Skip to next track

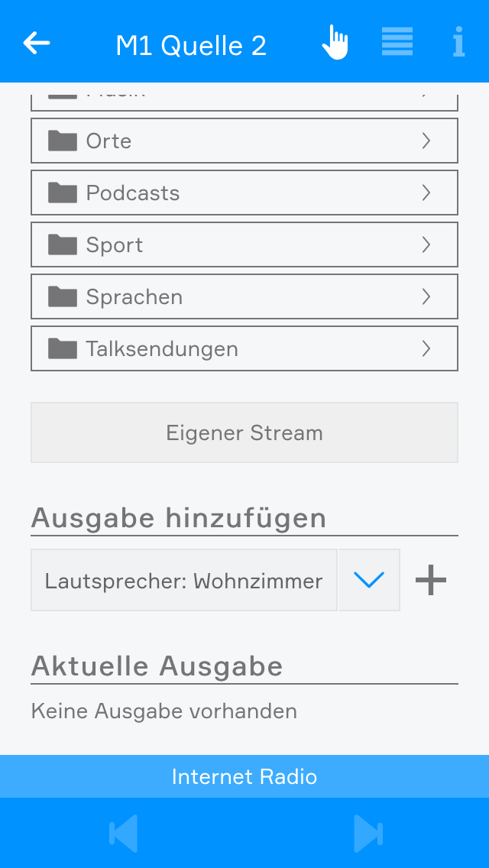[x=368, y=833]
